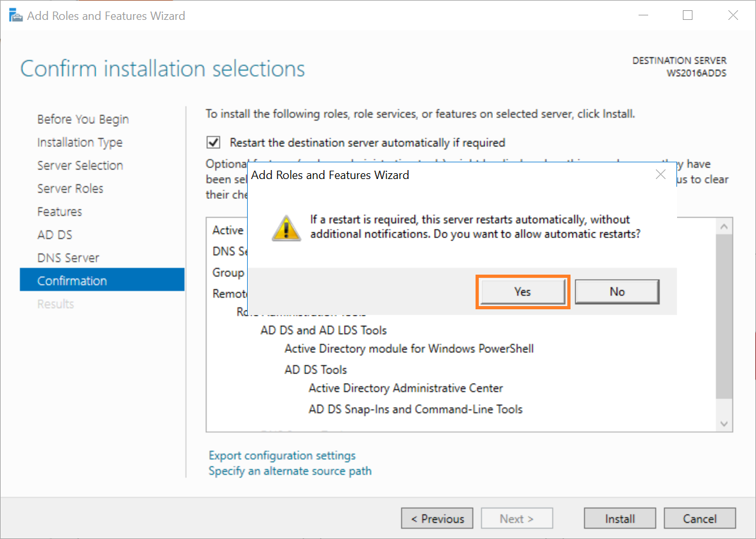Click the 'Confirm installation selections' heading
The width and height of the screenshot is (756, 539).
[x=162, y=69]
